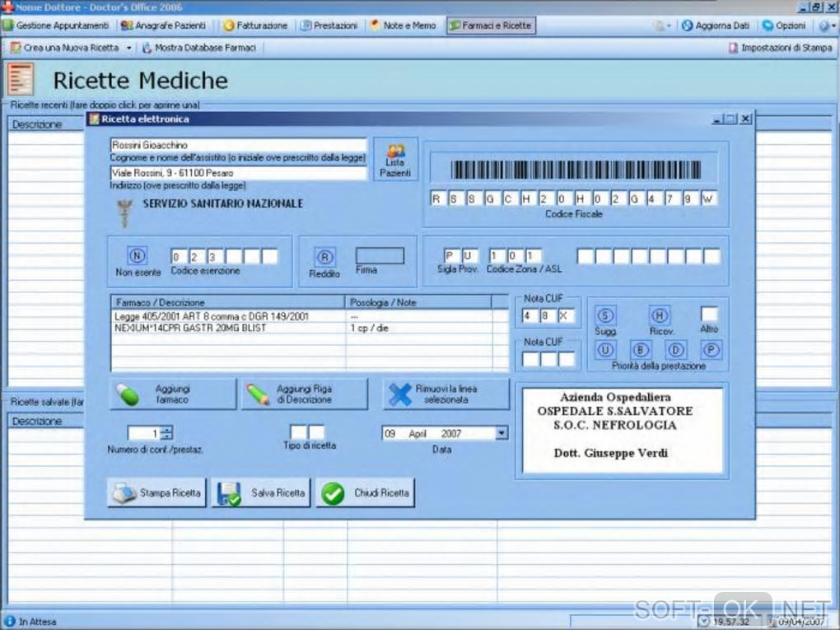Click the Ricette Mediche header icon
840x630 pixels.
[21, 79]
